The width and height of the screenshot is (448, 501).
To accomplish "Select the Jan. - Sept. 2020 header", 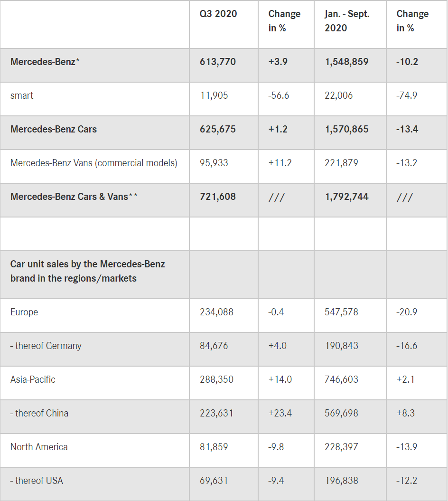I will (x=347, y=21).
